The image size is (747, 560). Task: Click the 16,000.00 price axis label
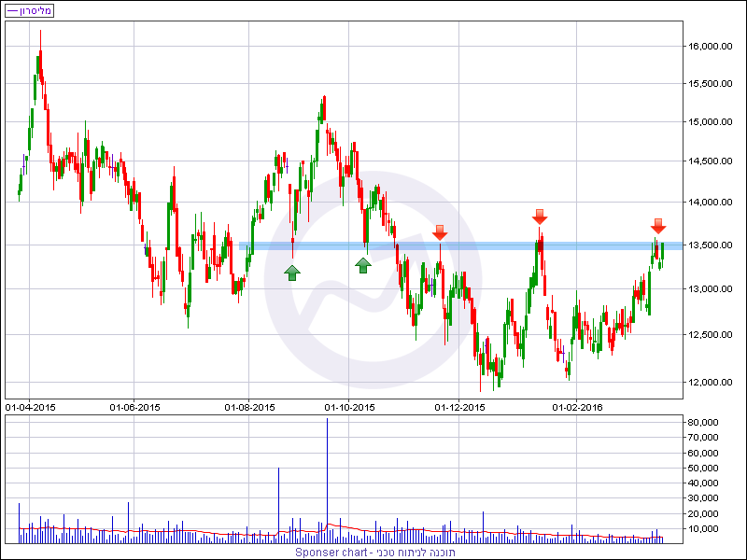(709, 46)
